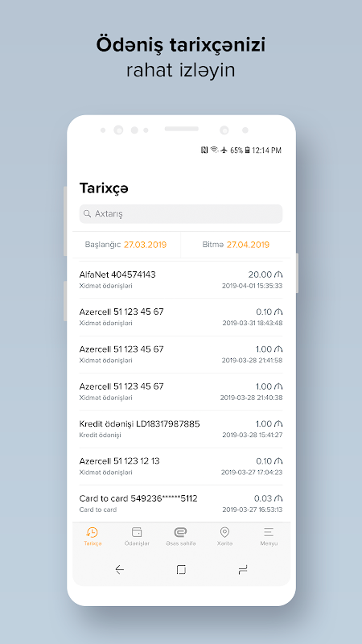Image resolution: width=362 pixels, height=644 pixels.
Task: Tap the Android recent apps icon
Action: (x=243, y=570)
